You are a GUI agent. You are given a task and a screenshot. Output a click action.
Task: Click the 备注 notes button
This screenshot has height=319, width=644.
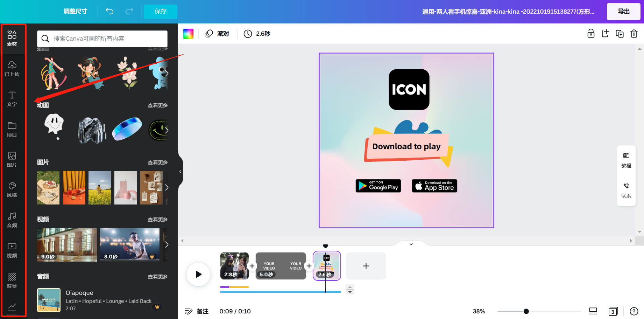pyautogui.click(x=197, y=311)
